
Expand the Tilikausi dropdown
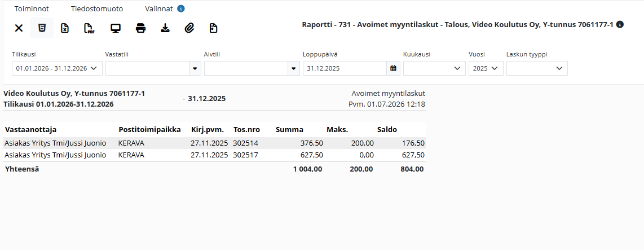57,68
